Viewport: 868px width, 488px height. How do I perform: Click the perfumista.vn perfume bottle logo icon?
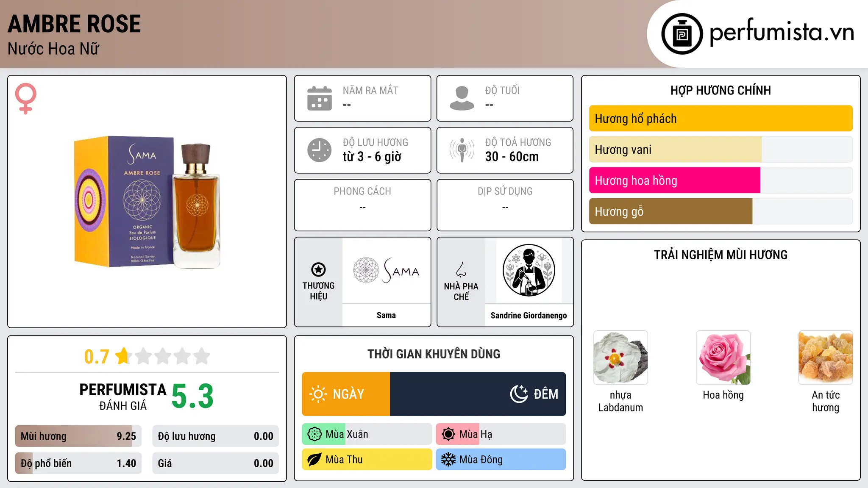tap(682, 34)
